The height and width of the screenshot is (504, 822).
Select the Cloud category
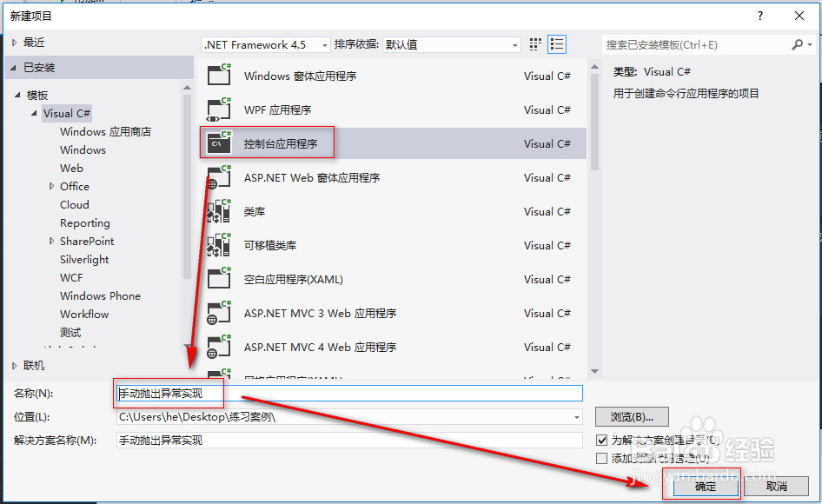(x=75, y=204)
